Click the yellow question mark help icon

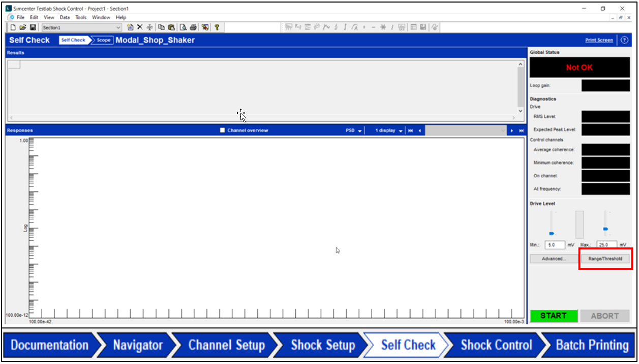(x=217, y=27)
